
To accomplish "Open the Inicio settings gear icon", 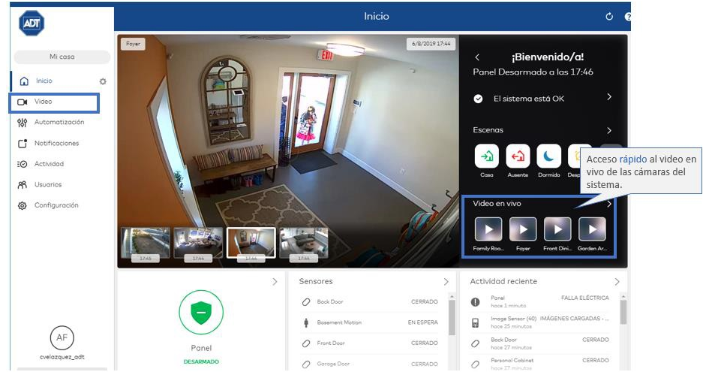I will 103,82.
